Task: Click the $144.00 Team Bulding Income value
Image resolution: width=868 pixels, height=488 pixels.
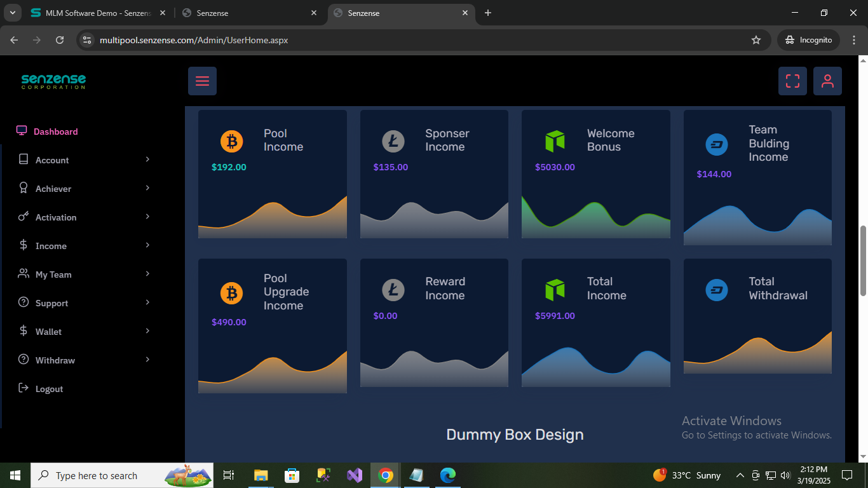Action: point(714,174)
